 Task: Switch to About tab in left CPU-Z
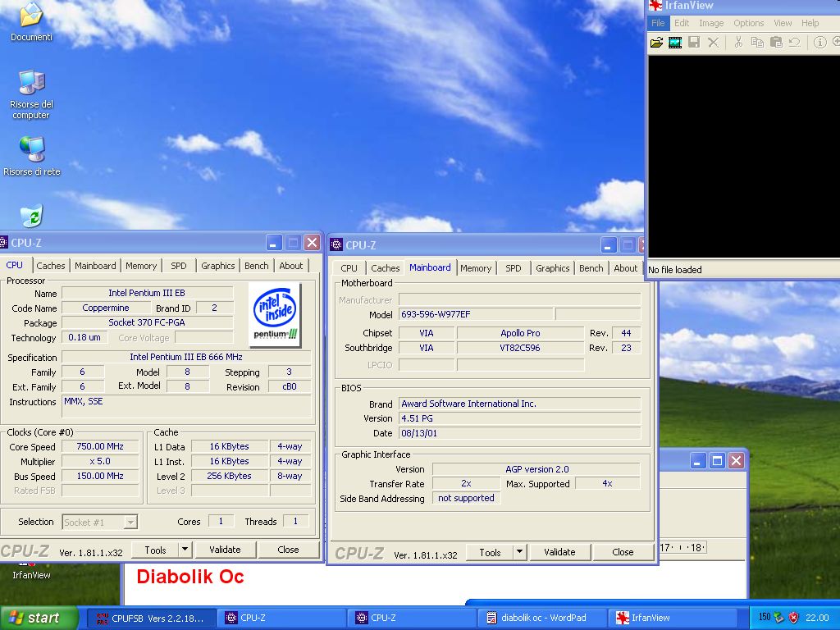click(291, 266)
